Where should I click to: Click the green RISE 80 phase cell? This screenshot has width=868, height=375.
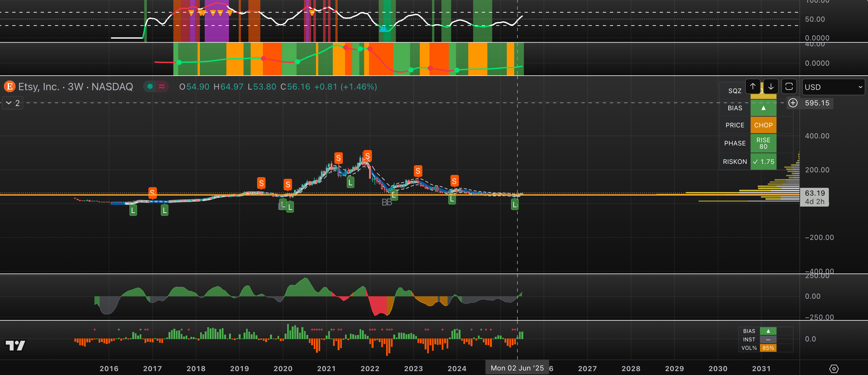763,143
